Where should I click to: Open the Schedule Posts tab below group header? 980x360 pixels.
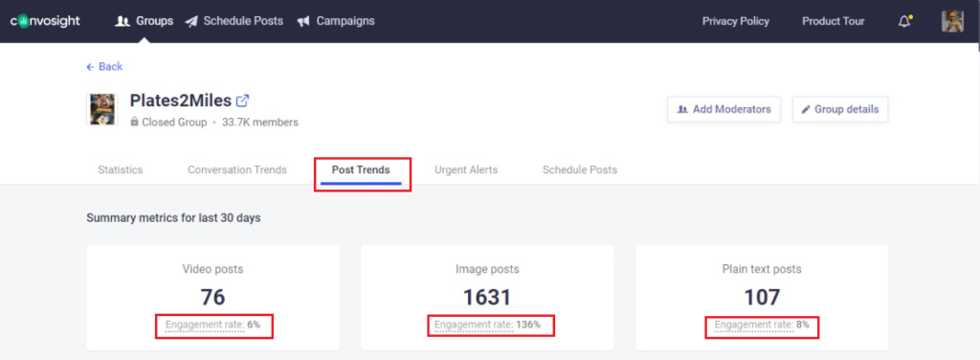(579, 170)
